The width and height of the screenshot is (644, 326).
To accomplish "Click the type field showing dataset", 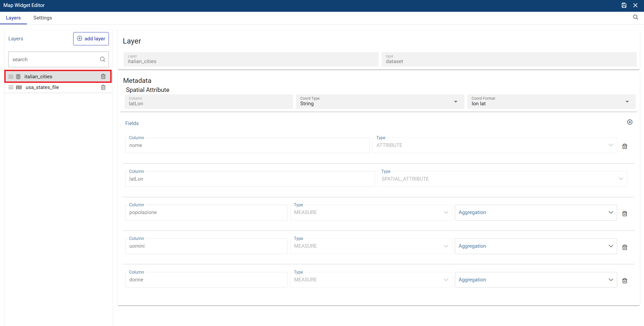I will (509, 59).
